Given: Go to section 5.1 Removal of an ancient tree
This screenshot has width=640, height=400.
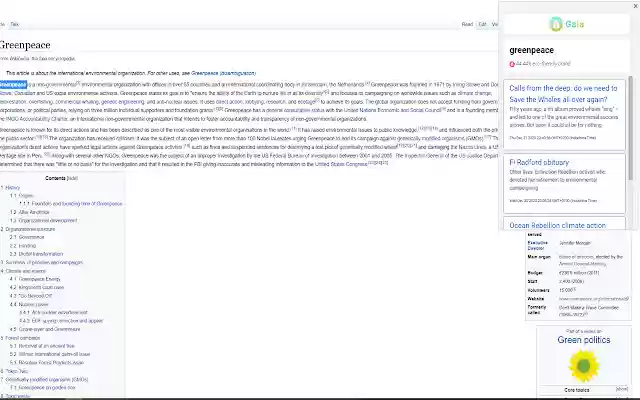Looking at the screenshot, I should coord(42,346).
